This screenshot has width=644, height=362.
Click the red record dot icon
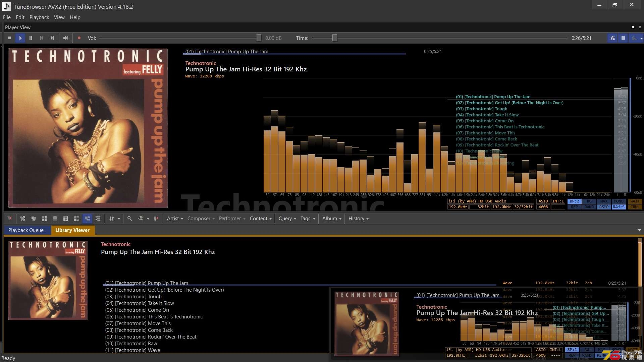79,38
